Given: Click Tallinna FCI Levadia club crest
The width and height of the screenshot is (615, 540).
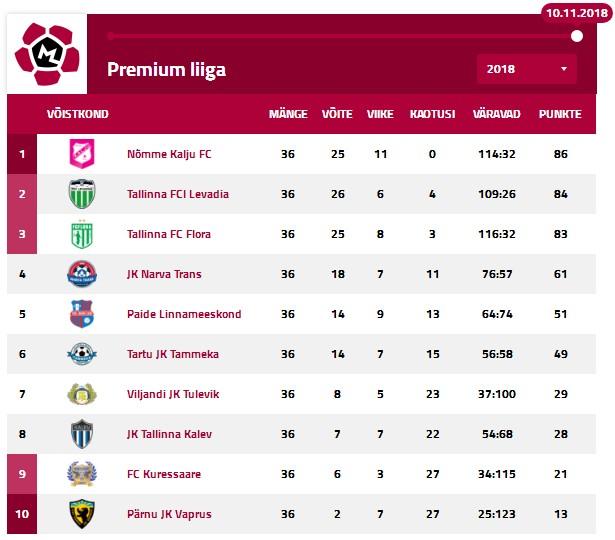Looking at the screenshot, I should click(81, 194).
